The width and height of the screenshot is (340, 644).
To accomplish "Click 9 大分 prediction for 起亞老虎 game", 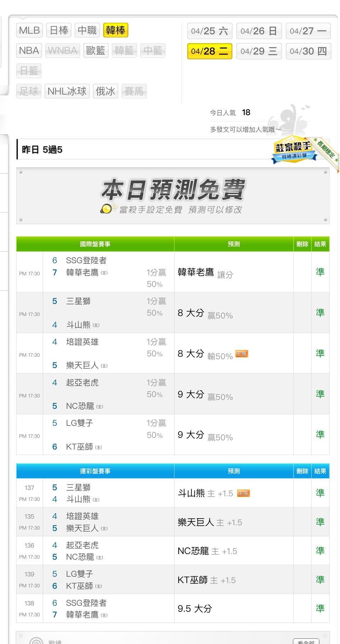I will [x=205, y=395].
